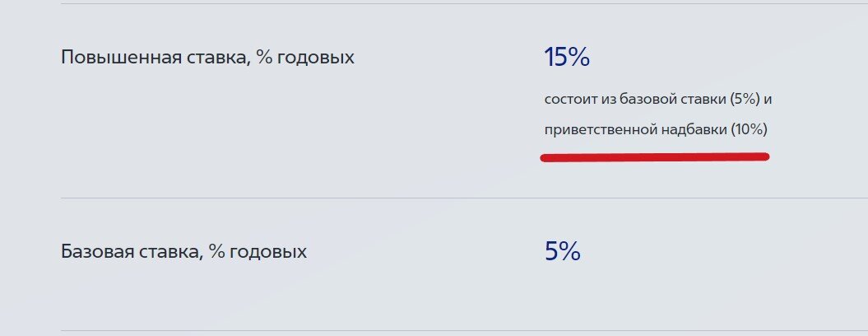The height and width of the screenshot is (336, 868).
Task: Click the red underline mark
Action: coord(655,157)
